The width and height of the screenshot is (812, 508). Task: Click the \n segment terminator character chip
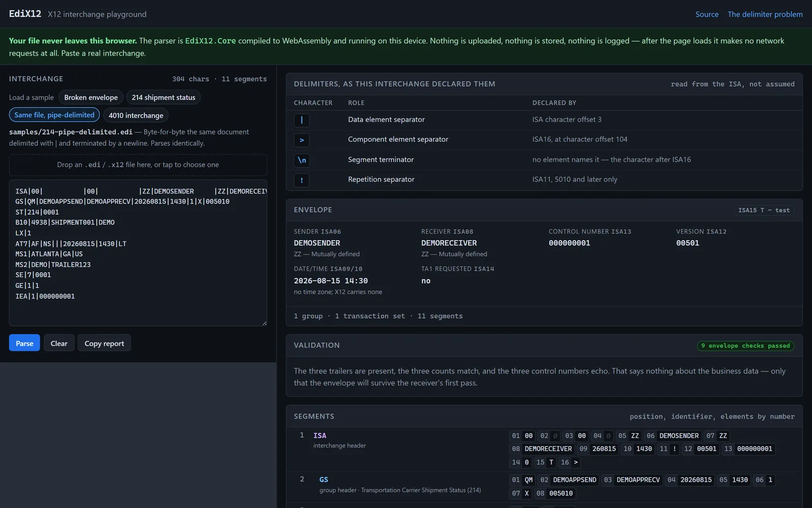click(x=301, y=160)
